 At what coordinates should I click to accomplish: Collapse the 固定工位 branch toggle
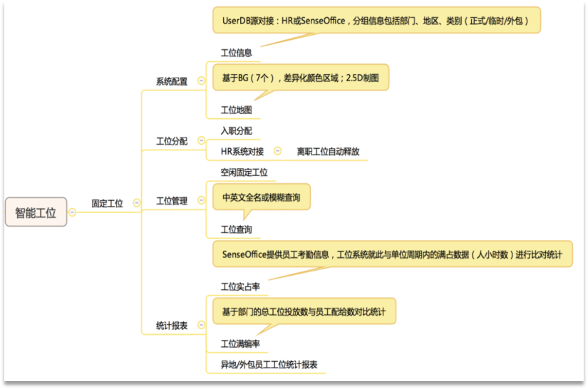(137, 203)
